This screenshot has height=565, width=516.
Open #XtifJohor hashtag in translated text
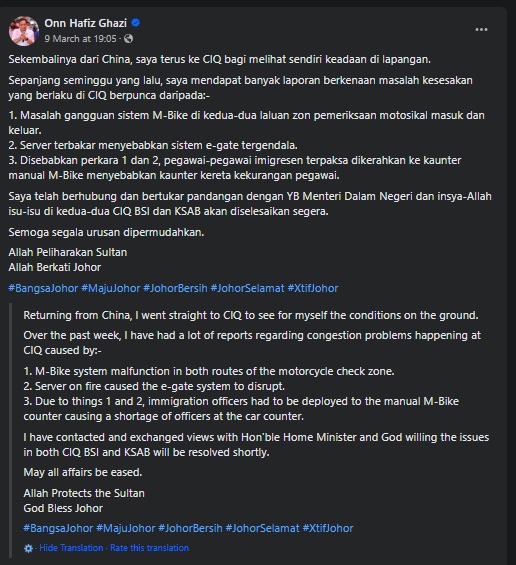(328, 528)
